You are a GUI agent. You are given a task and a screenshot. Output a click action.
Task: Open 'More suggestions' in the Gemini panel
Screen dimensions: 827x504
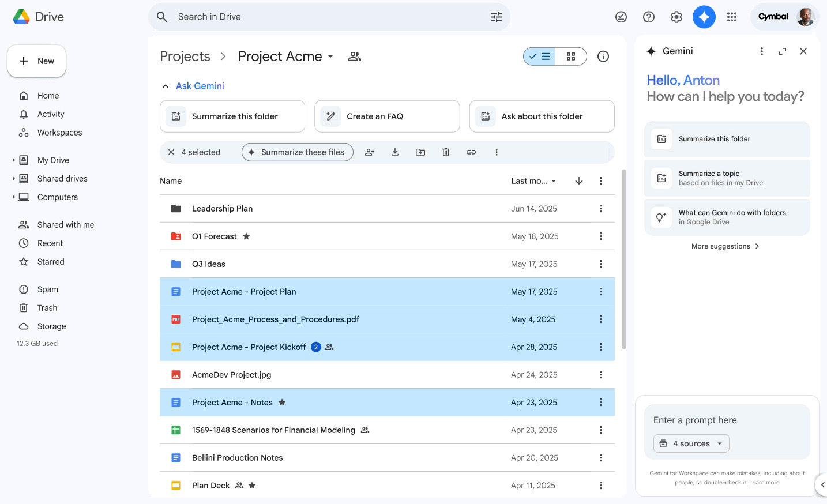click(x=725, y=246)
